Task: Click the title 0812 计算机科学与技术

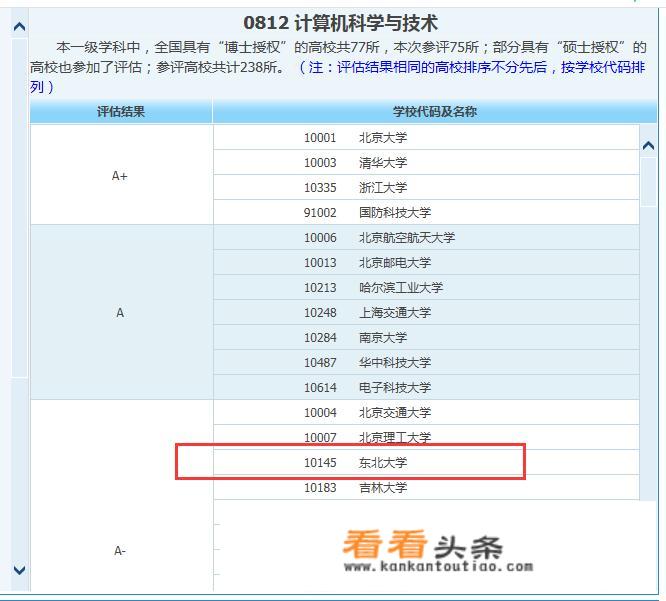Action: [341, 23]
